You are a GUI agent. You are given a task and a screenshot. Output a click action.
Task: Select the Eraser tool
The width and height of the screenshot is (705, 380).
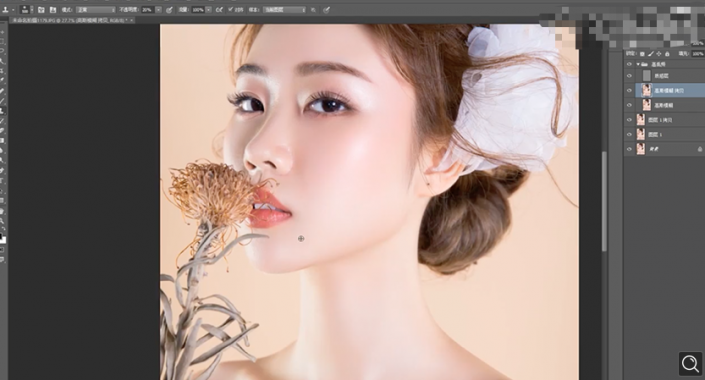click(3, 130)
